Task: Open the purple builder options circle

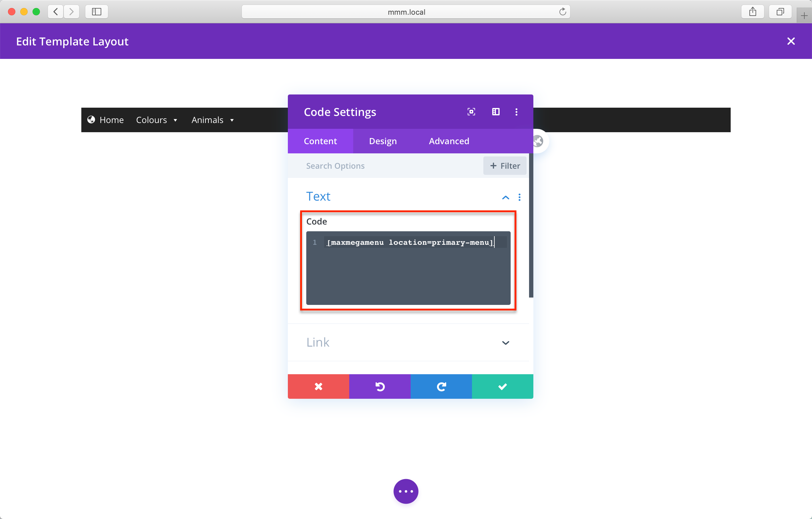Action: [x=406, y=491]
